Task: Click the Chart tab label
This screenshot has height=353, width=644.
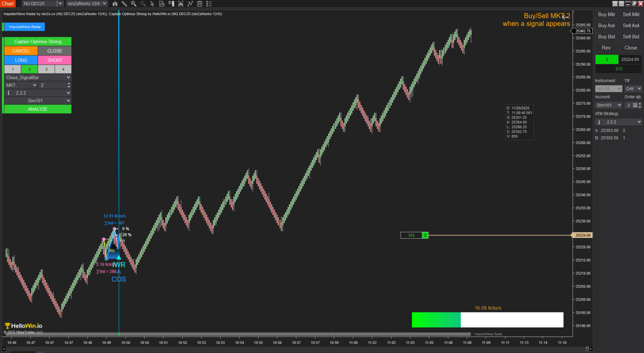Action: tap(8, 3)
